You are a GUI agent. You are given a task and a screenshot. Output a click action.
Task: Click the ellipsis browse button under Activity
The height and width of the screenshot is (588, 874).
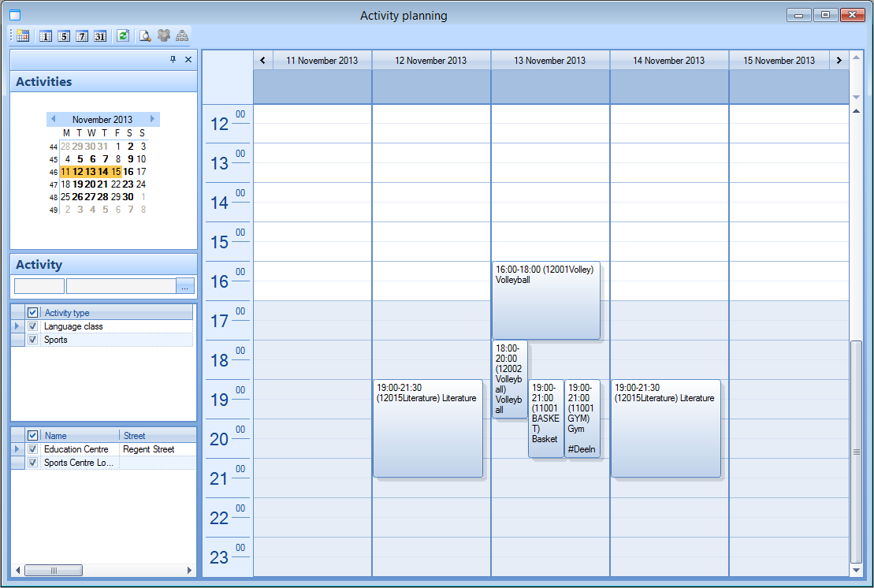pos(185,286)
